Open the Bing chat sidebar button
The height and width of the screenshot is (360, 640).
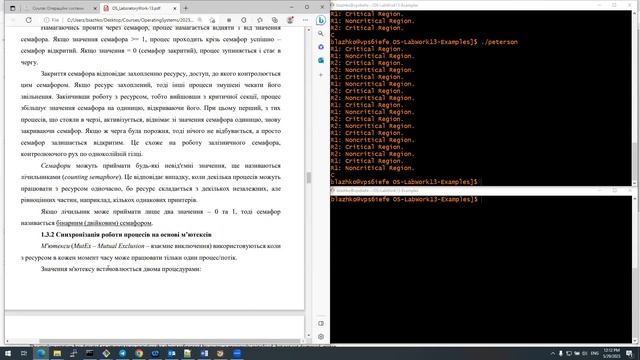point(321,20)
